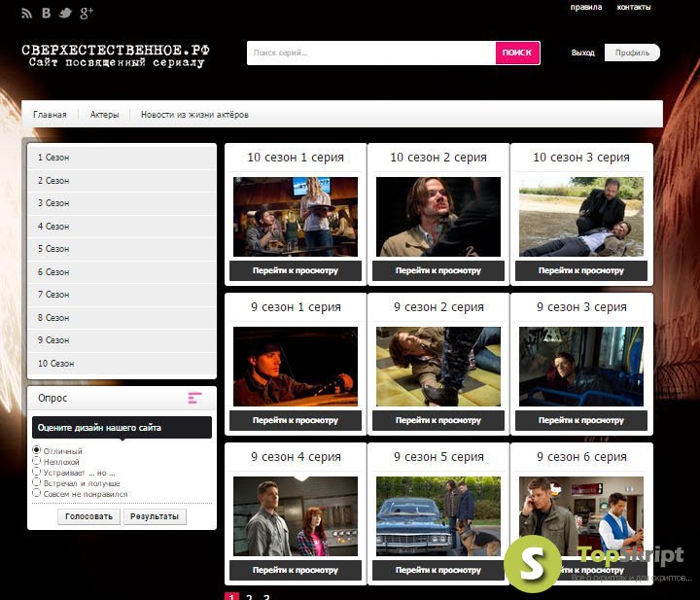Open the '9 сезон 4 серия' thumbnail
700x600 pixels.
point(296,516)
